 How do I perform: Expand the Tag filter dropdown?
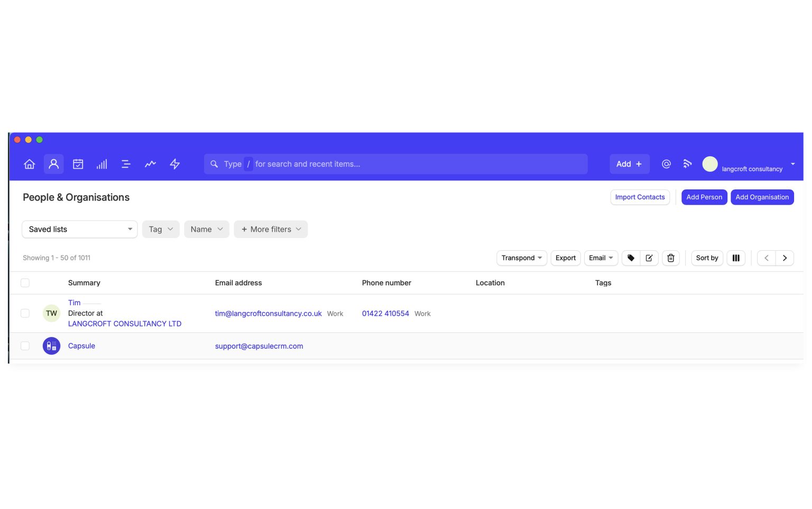click(160, 229)
